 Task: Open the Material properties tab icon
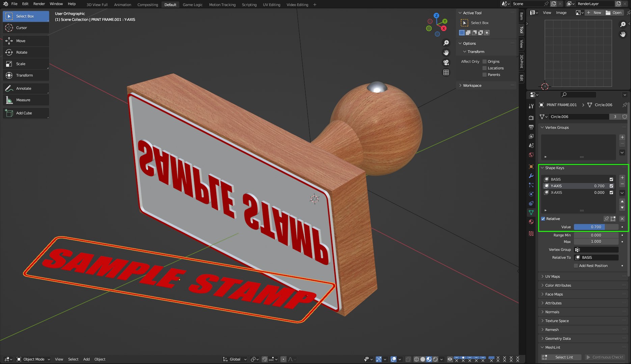pos(531,222)
